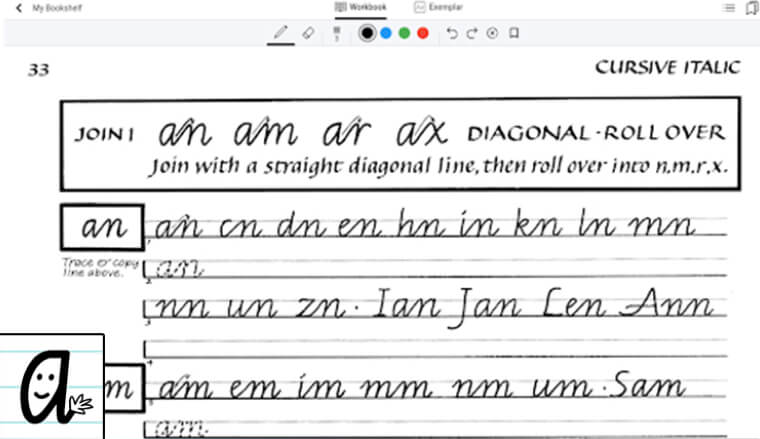This screenshot has height=439, width=760.
Task: Select the Eraser tool
Action: (308, 33)
